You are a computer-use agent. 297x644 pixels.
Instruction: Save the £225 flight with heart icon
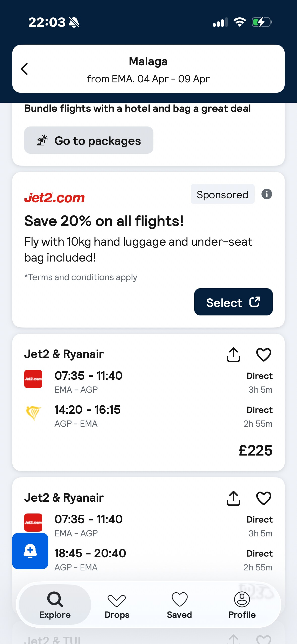point(263,355)
